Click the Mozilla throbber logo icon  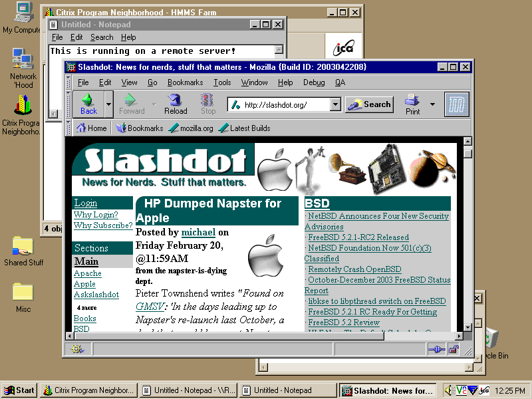click(457, 104)
